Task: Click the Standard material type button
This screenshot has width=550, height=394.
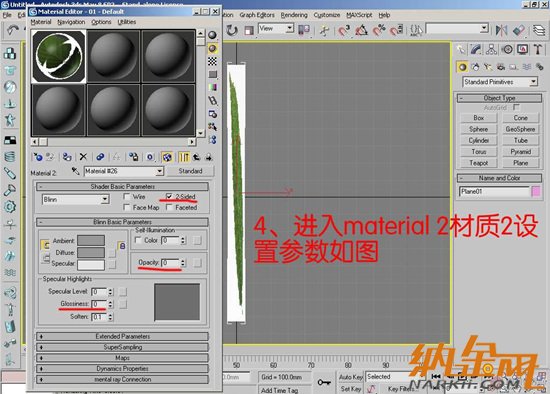Action: 190,171
